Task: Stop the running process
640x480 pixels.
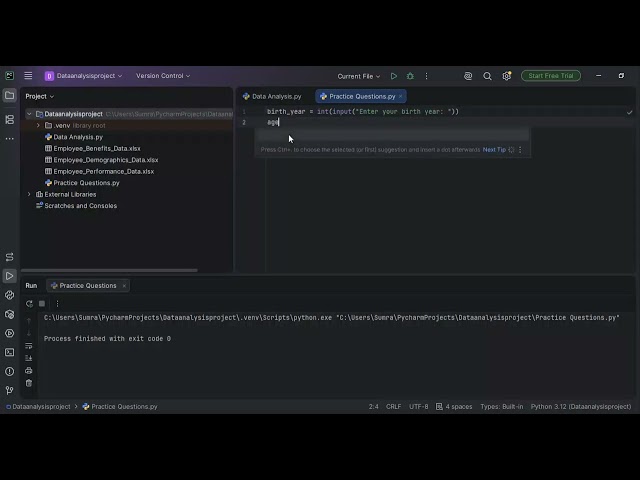Action: (x=42, y=304)
